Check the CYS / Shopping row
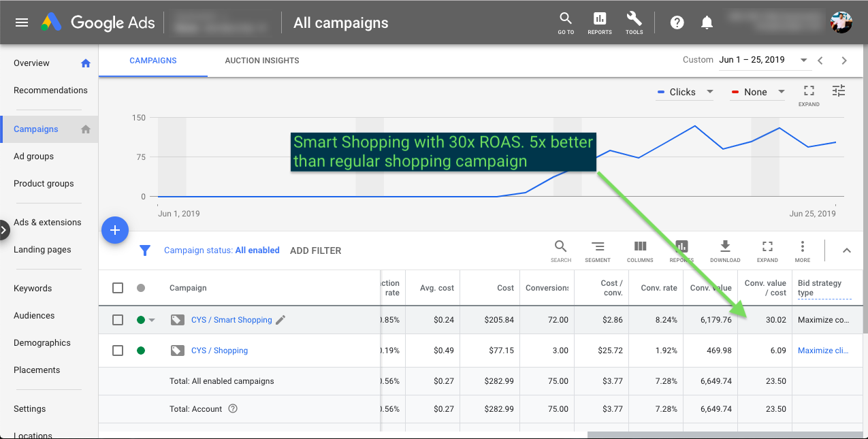The image size is (868, 439). 118,351
